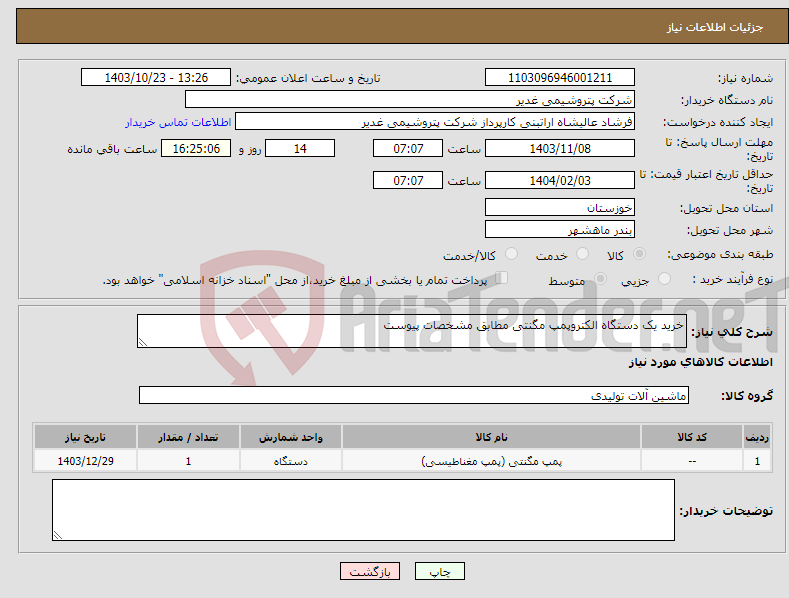Open buyer contact info link اطلاعات تماس خریدار
The image size is (789, 598).
pyautogui.click(x=178, y=122)
